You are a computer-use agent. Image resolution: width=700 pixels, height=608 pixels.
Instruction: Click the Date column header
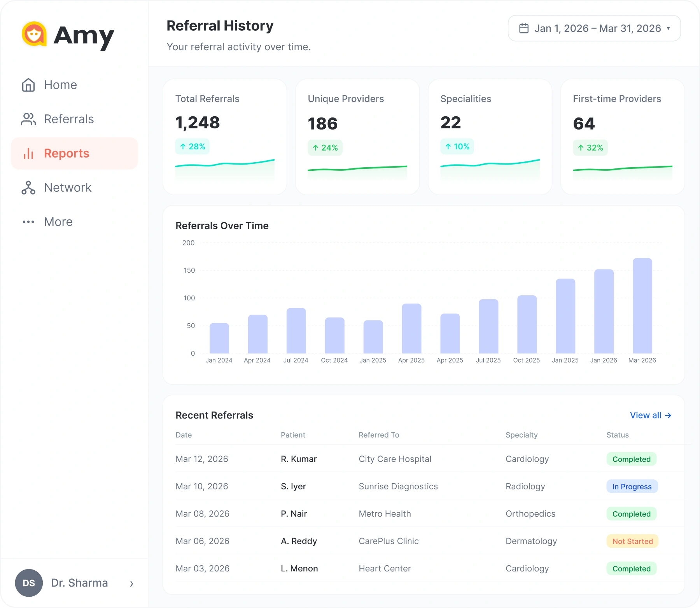point(184,435)
